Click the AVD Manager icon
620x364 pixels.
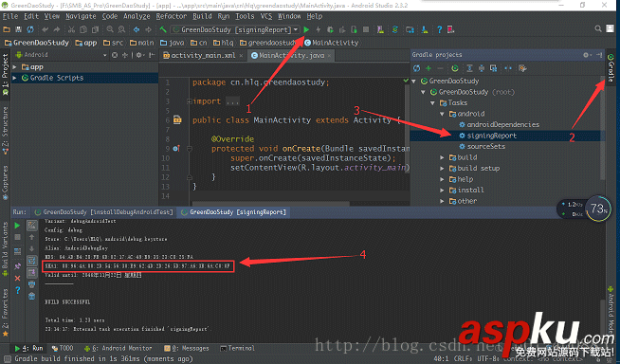(x=380, y=29)
